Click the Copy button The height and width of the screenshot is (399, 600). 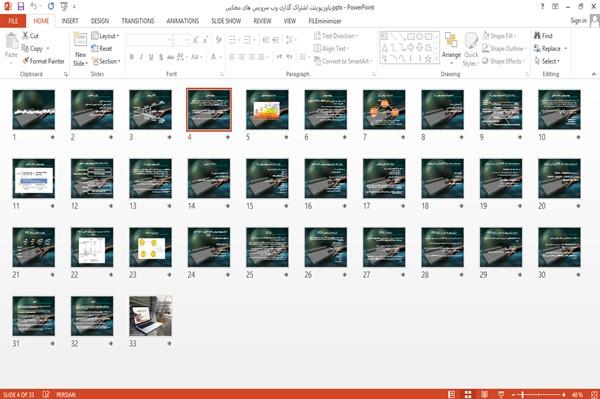[32, 49]
